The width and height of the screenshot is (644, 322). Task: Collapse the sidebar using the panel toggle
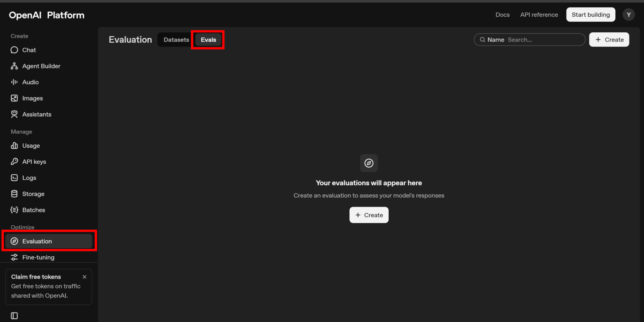click(x=14, y=316)
